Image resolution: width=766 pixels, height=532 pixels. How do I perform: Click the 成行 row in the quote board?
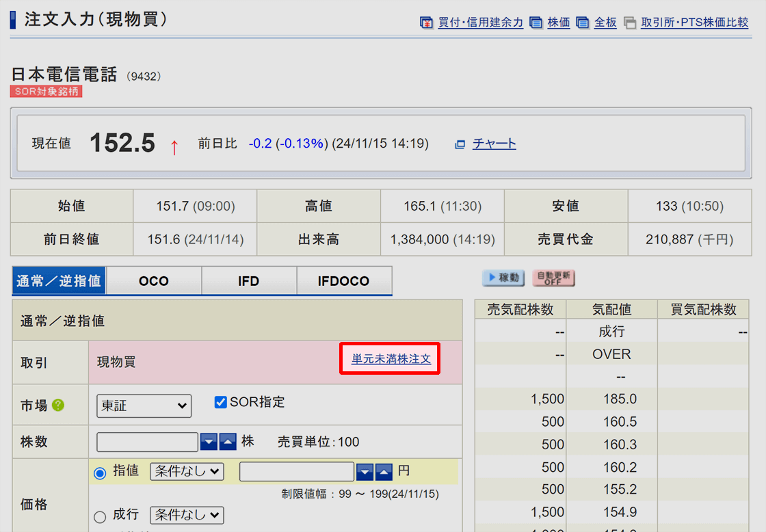tap(611, 332)
